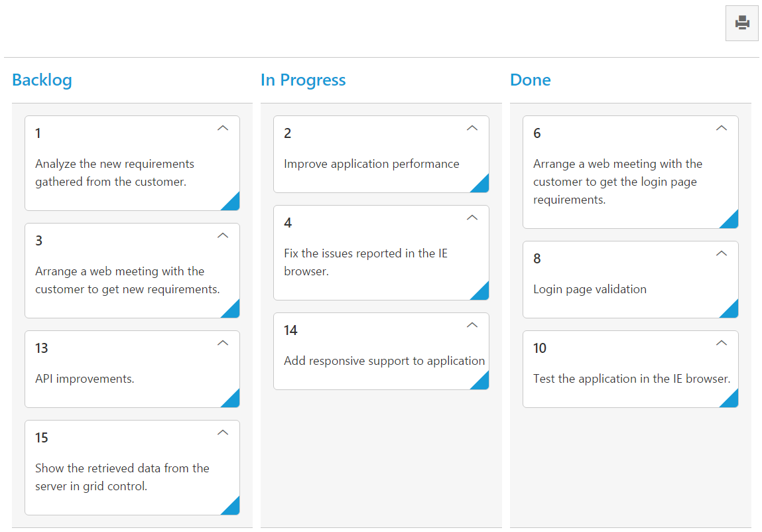Open the 'Login page validation' card
Screen dimensions: 762x532
(590, 289)
